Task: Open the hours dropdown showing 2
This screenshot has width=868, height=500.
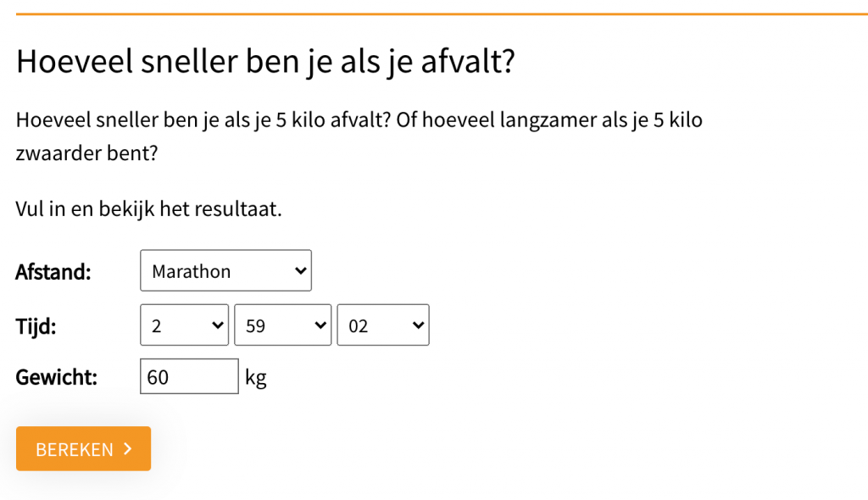Action: click(183, 325)
